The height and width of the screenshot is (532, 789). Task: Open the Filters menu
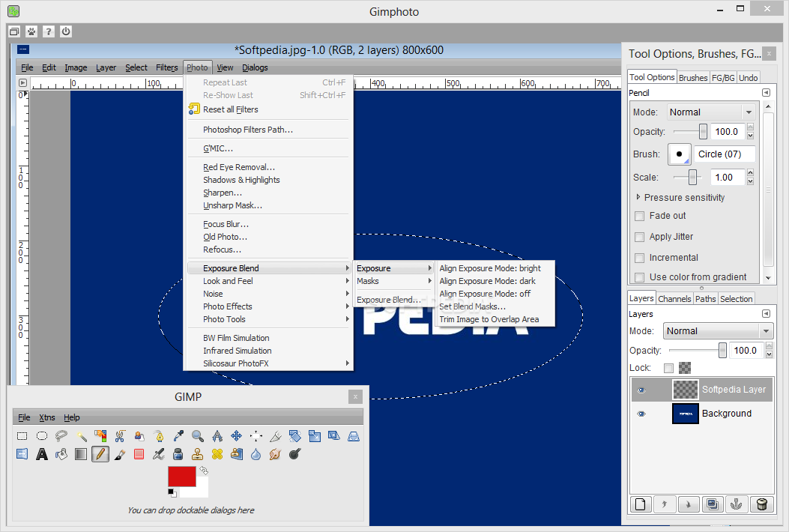point(166,67)
